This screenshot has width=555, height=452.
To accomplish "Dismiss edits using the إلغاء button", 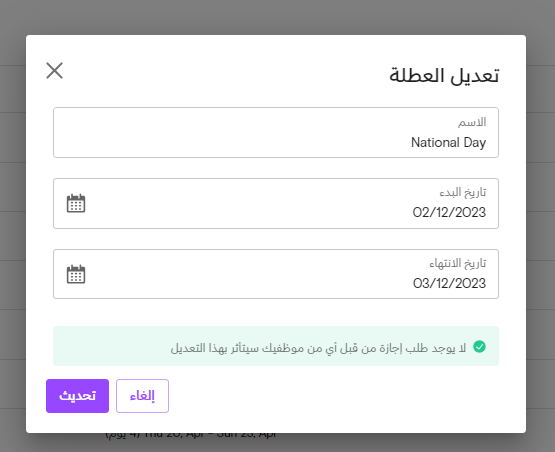I will click(142, 396).
